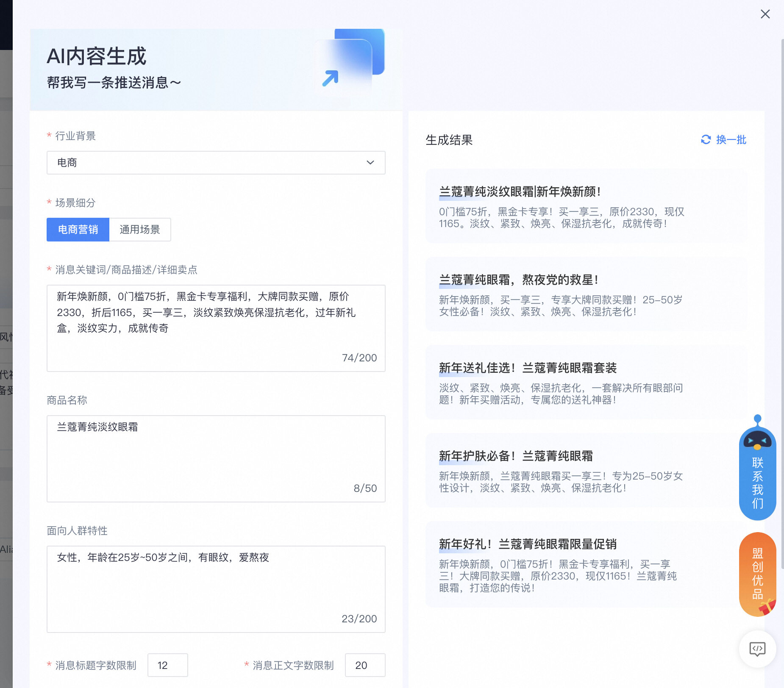
Task: Select the 电商营销 scene tab
Action: (78, 230)
